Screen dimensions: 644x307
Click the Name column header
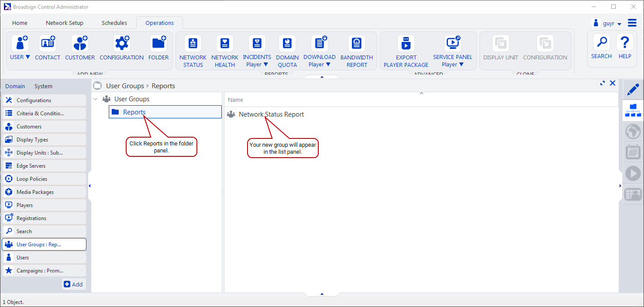(x=235, y=100)
